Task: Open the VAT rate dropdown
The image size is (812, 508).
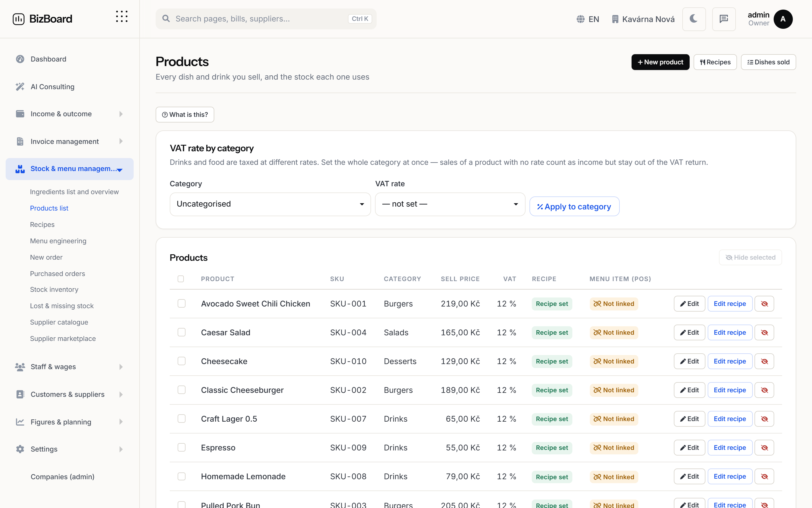Action: 450,204
